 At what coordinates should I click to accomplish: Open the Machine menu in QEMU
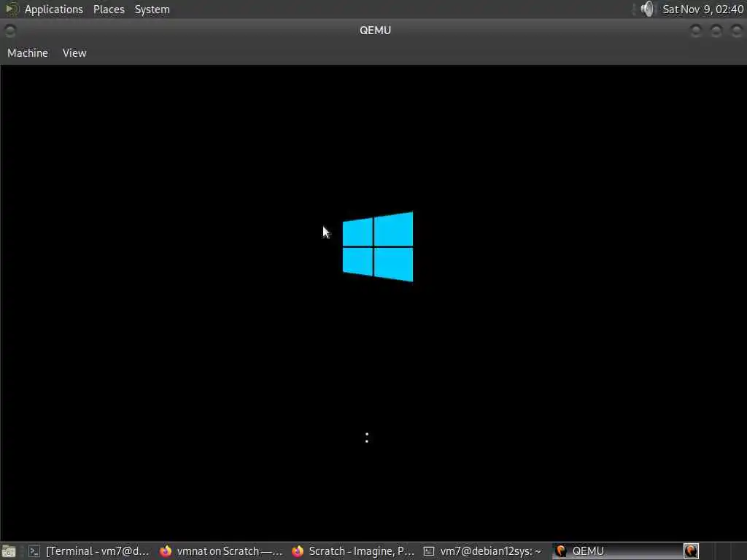pyautogui.click(x=28, y=52)
